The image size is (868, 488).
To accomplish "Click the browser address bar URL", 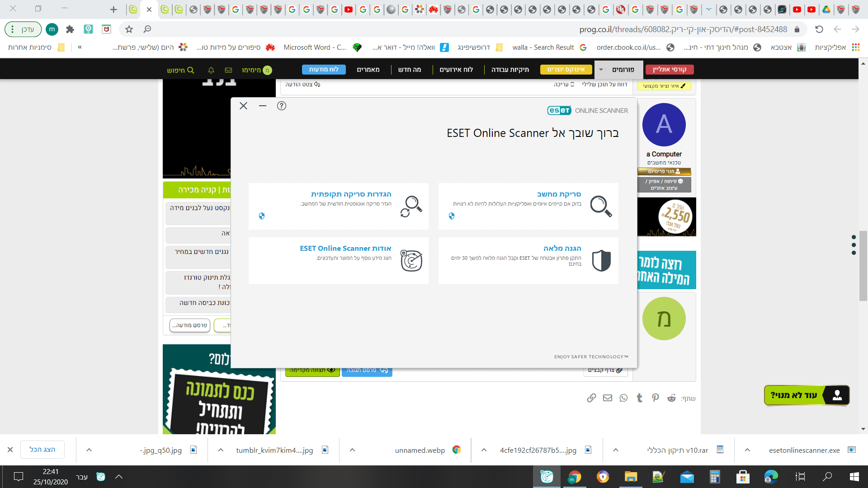I will pyautogui.click(x=683, y=29).
